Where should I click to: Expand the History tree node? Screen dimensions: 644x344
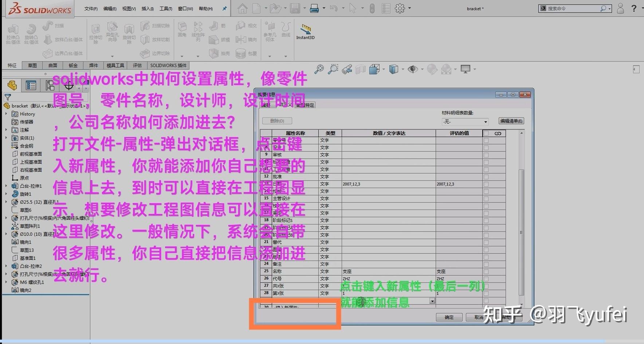click(x=6, y=114)
